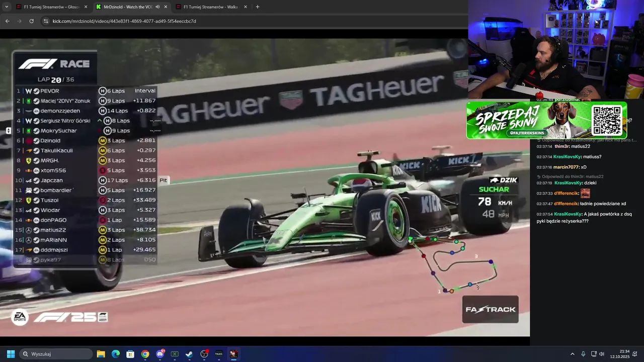Click the DSQ entry for pyka97
The height and width of the screenshot is (362, 644).
150,259
